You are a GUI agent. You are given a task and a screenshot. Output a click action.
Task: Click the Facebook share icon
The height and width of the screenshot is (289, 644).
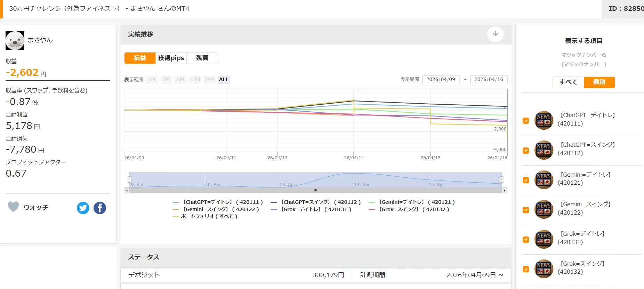[x=100, y=208]
